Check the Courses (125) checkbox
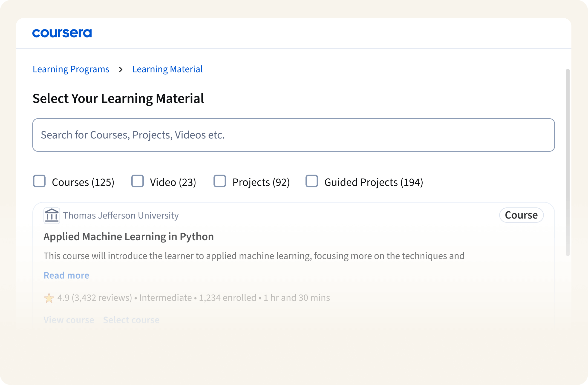Image resolution: width=588 pixels, height=385 pixels. pos(39,181)
